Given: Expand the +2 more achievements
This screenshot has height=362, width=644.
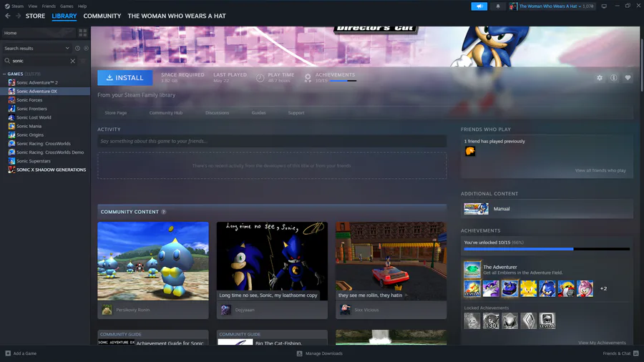Looking at the screenshot, I should tap(603, 288).
